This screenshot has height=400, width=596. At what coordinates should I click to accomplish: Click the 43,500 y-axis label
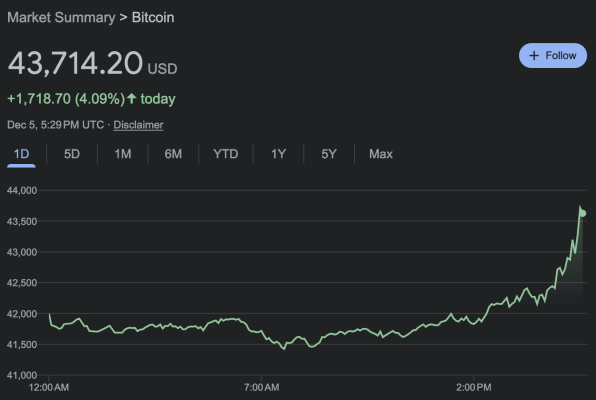22,221
